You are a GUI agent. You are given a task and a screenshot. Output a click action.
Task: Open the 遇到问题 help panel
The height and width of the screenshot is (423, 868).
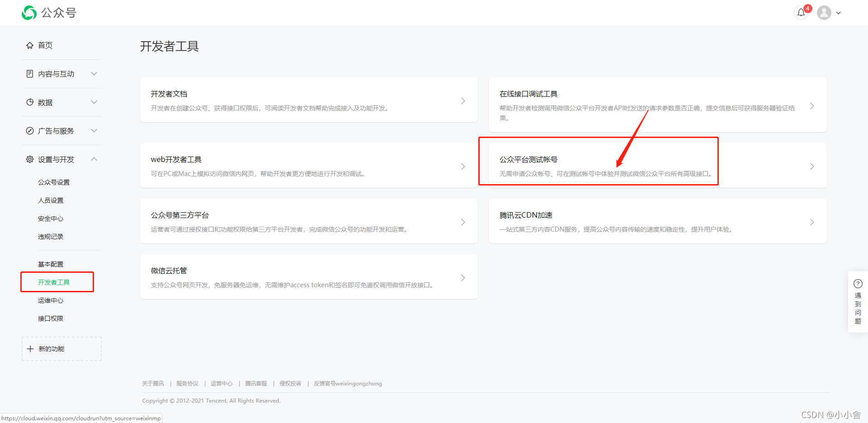858,302
